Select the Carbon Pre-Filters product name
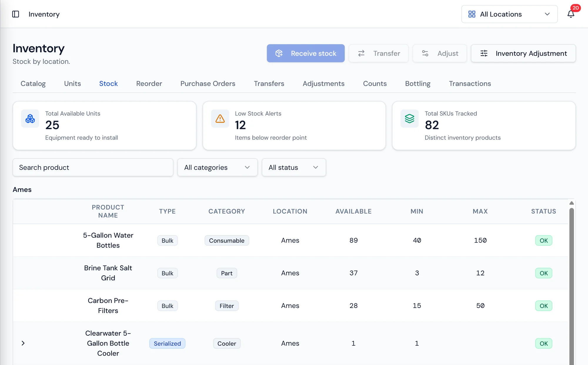588x365 pixels. pos(108,306)
